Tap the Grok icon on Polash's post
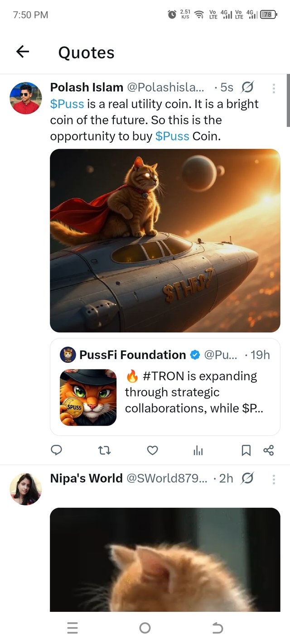The image size is (290, 644). click(x=248, y=87)
